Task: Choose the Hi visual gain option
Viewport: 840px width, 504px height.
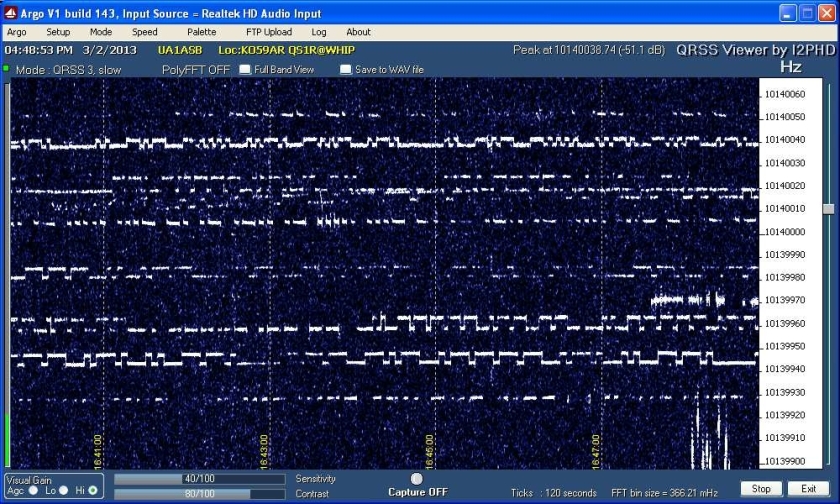Action: point(93,490)
